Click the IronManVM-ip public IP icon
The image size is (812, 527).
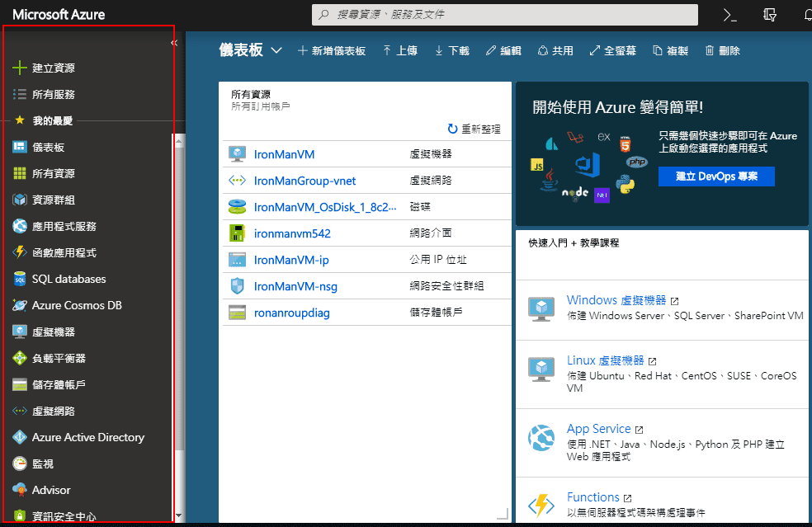237,260
